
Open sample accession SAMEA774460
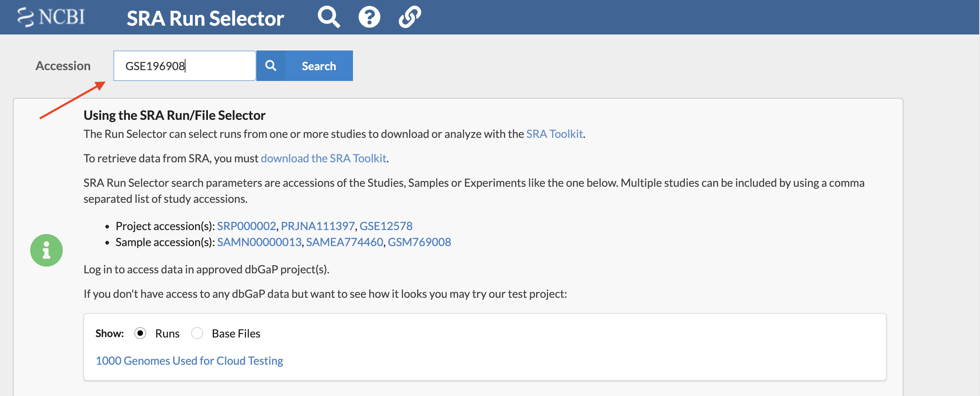(x=345, y=242)
